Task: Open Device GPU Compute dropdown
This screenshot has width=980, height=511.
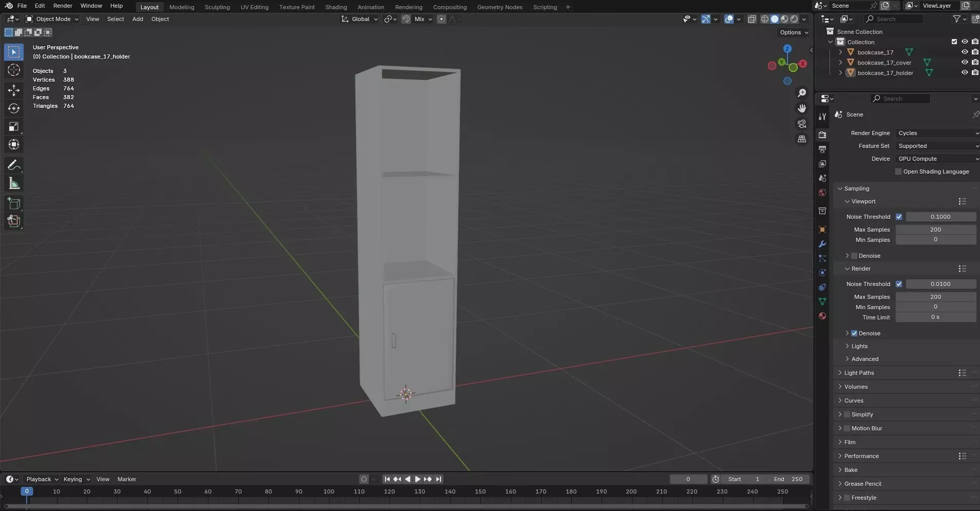Action: (937, 159)
